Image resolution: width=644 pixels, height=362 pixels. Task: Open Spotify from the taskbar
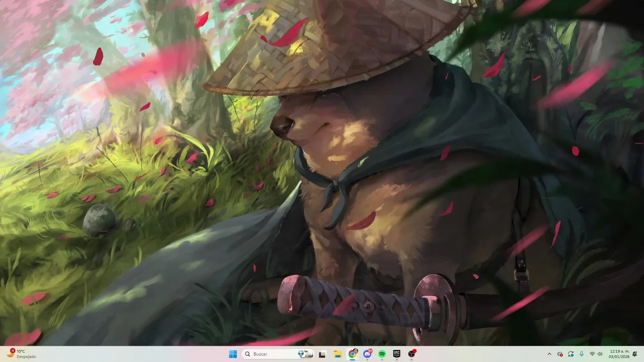tap(382, 354)
